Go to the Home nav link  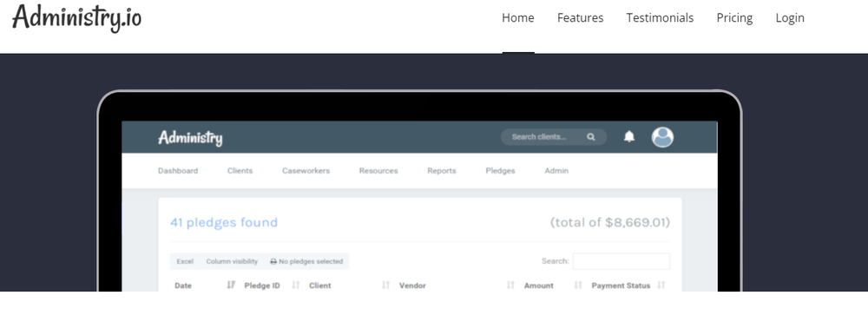(x=518, y=17)
